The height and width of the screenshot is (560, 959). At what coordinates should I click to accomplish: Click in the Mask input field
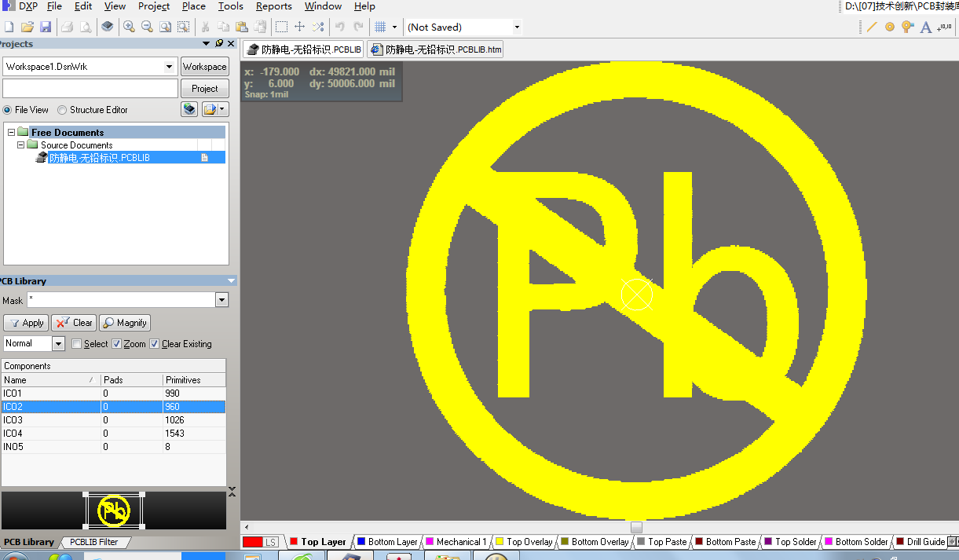(121, 300)
